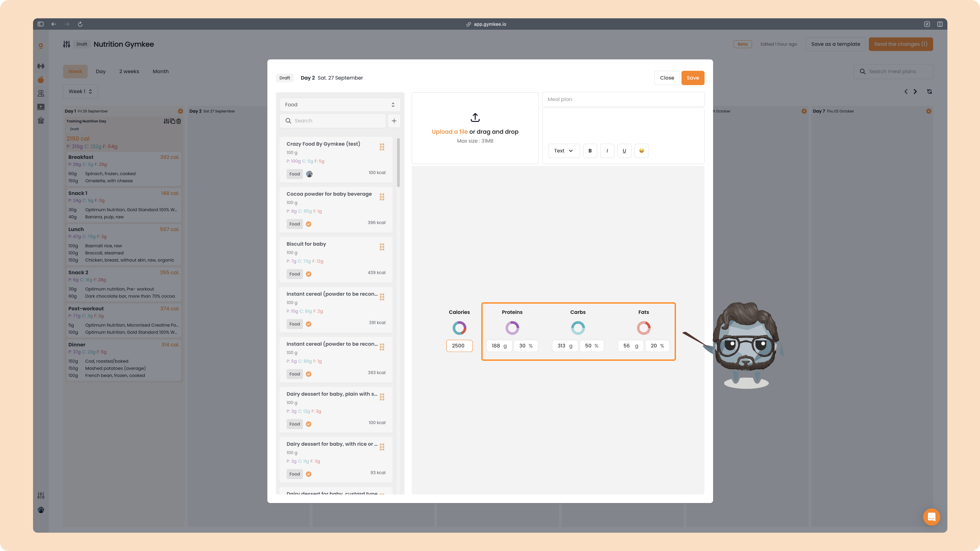Click the red Fats donut chart
Screen dimensions: 980x551
coord(643,328)
